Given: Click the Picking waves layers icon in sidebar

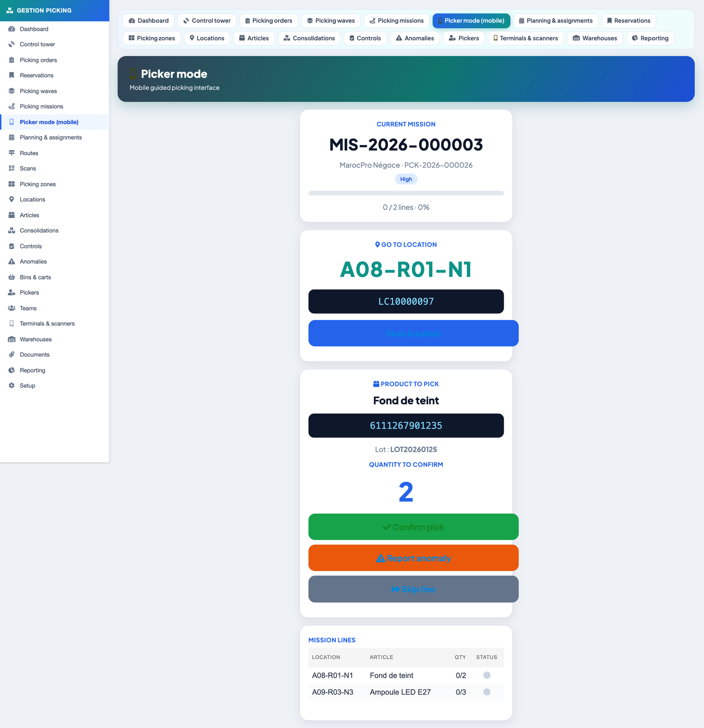Looking at the screenshot, I should tap(12, 91).
